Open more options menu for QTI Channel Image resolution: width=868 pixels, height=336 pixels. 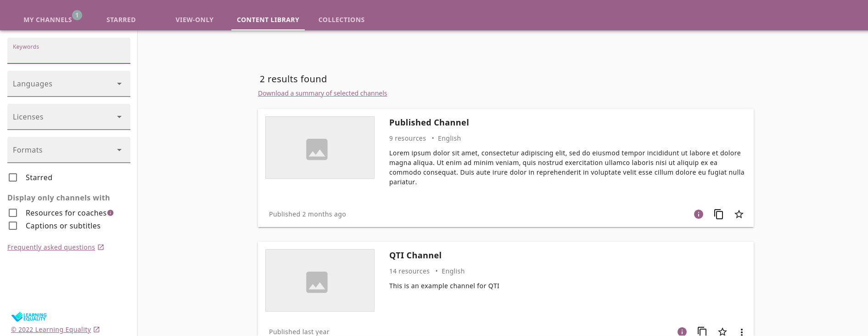click(742, 332)
